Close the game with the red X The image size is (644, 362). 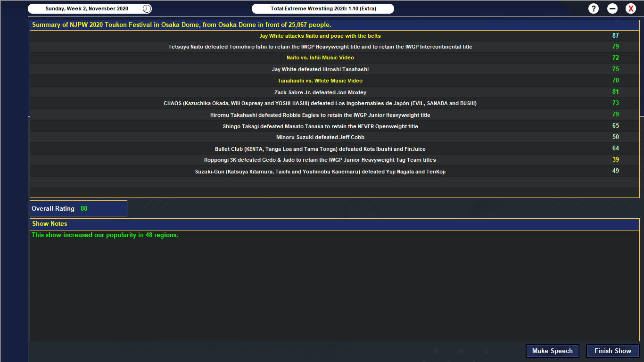(x=631, y=8)
